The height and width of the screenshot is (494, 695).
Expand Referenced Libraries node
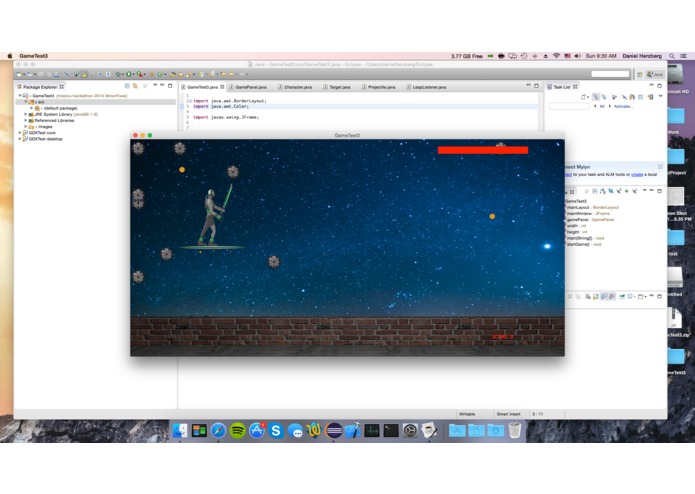coord(26,121)
